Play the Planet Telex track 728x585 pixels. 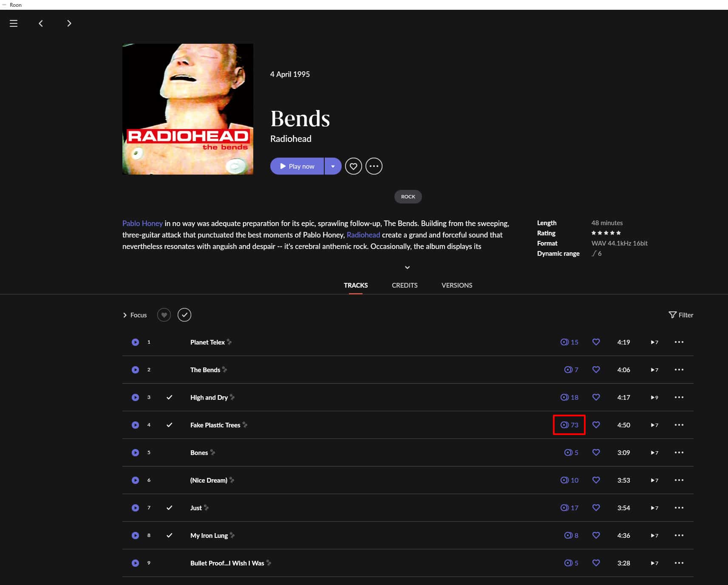point(135,342)
